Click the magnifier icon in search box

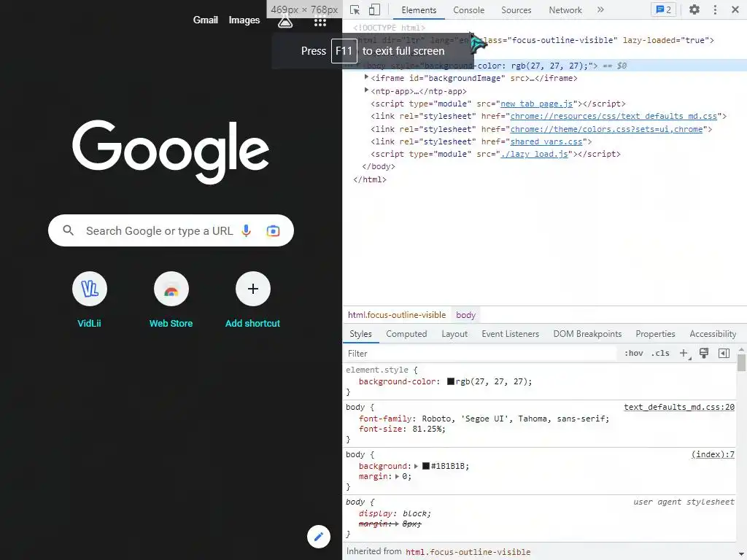(x=69, y=230)
